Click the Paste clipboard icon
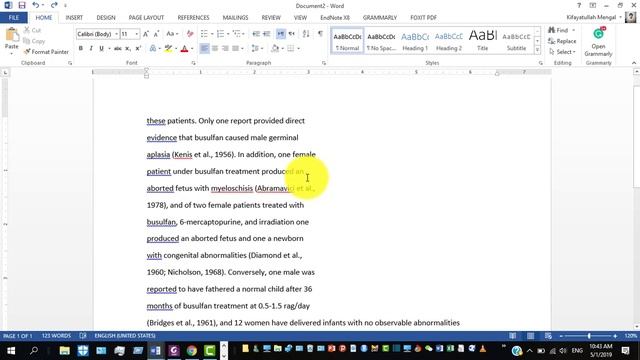 [x=12, y=35]
